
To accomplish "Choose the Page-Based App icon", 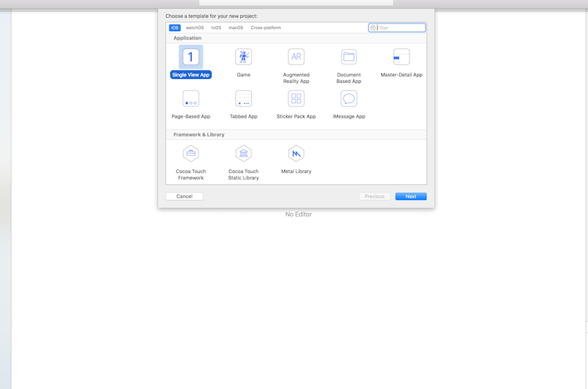I will [x=191, y=99].
